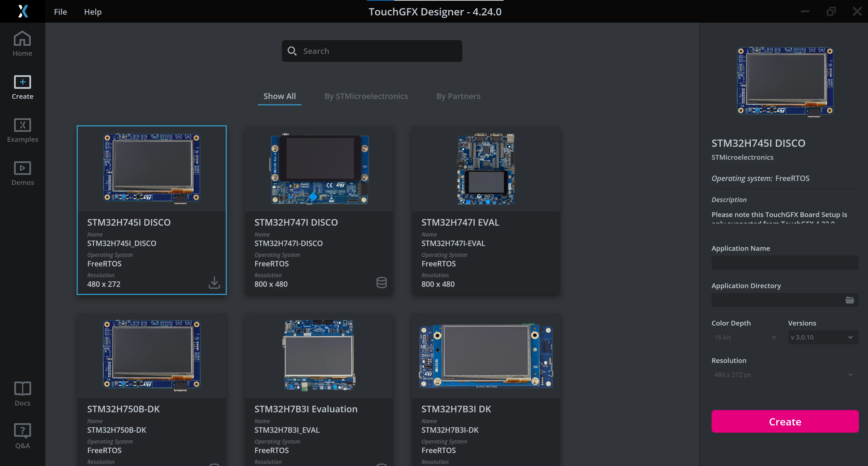
Task: Click name value STM32H747I-DISCO
Action: click(x=289, y=243)
